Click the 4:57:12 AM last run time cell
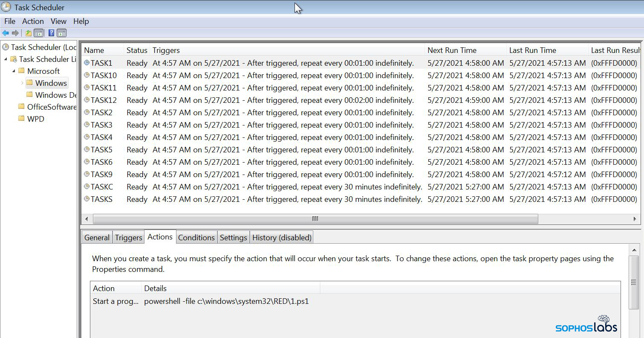Screen dimensions: 644x338 coord(547,174)
